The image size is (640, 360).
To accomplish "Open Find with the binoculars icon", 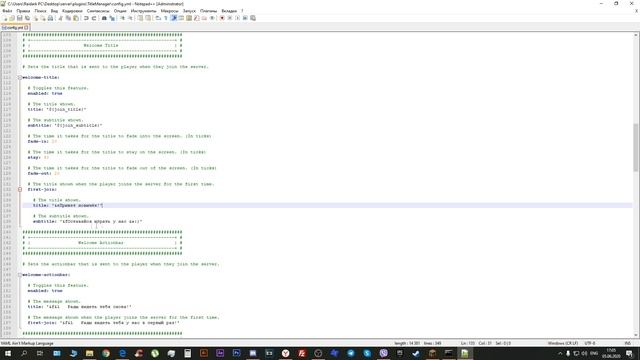I will 104,18.
